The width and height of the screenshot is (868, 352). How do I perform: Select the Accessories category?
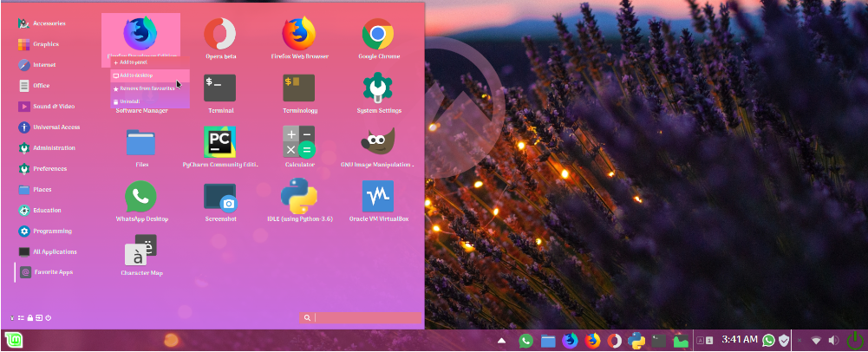pos(42,23)
